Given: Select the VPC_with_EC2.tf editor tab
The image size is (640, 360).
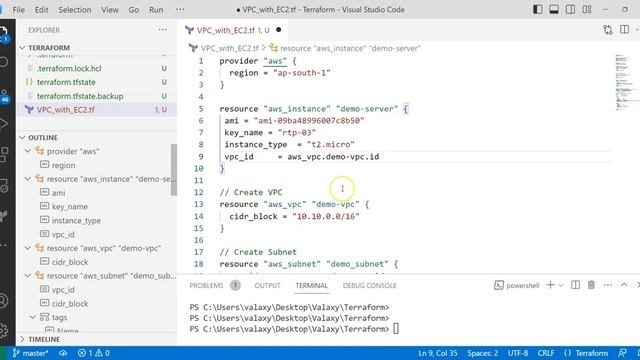Looking at the screenshot, I should 233,30.
